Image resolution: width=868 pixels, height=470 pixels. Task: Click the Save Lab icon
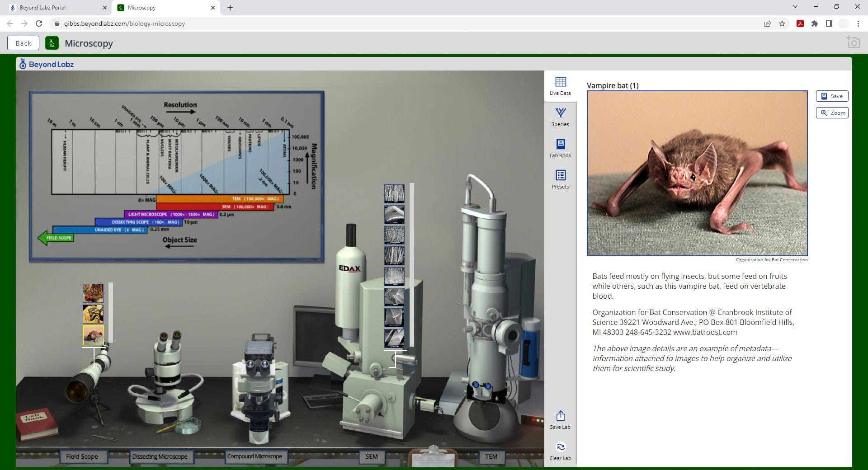point(560,420)
